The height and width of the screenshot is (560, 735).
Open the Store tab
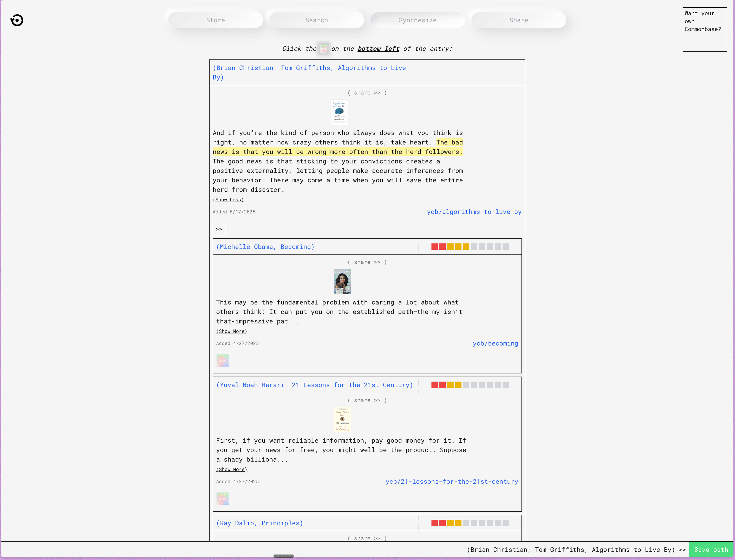pyautogui.click(x=215, y=20)
